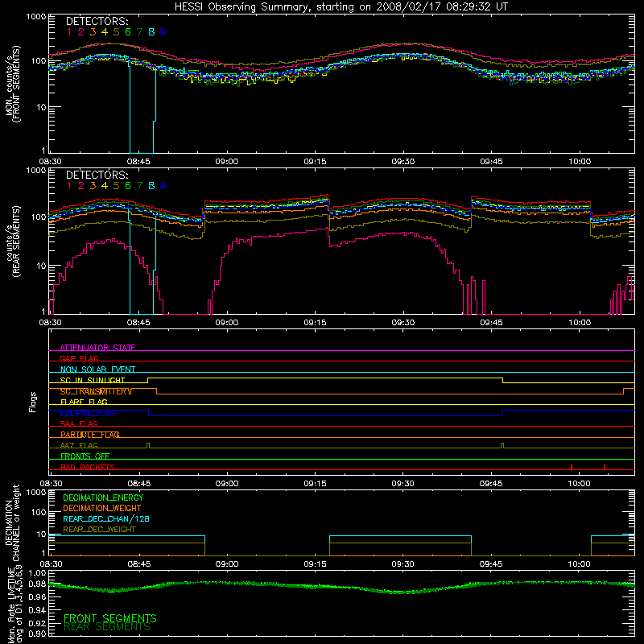644x644 pixels.
Task: Click the AAZ FLAG label
Action: click(x=79, y=445)
